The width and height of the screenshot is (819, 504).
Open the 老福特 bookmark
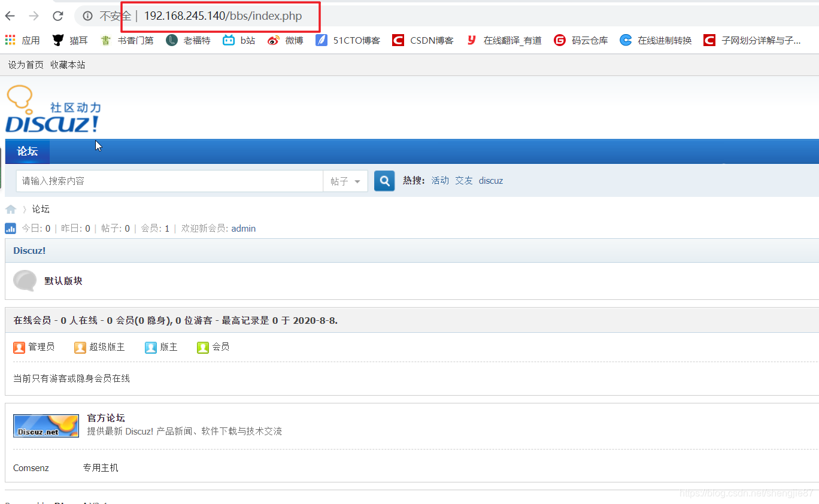pyautogui.click(x=188, y=40)
